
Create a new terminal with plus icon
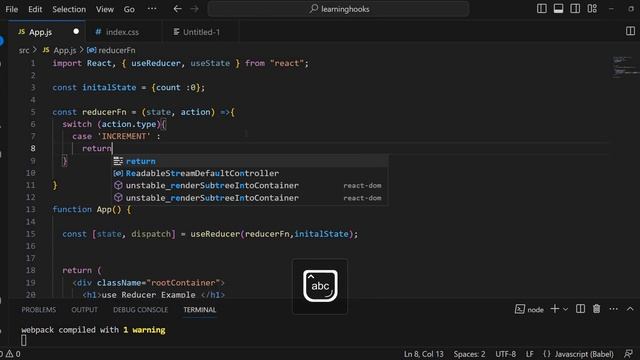555,309
